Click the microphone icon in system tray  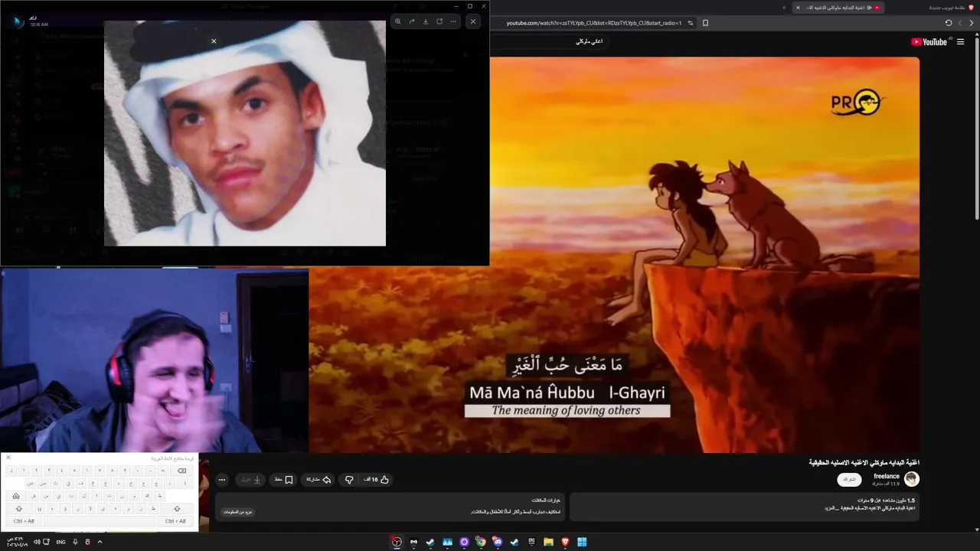pyautogui.click(x=75, y=542)
